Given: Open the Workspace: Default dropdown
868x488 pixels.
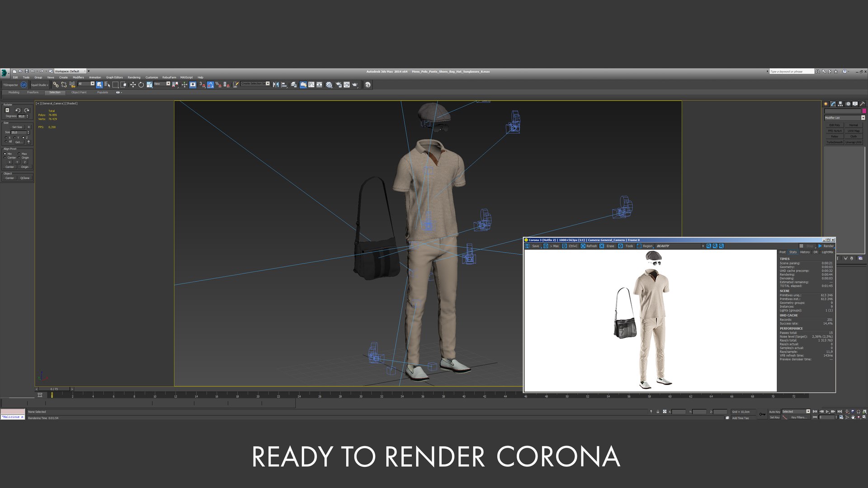Looking at the screenshot, I should tap(70, 71).
